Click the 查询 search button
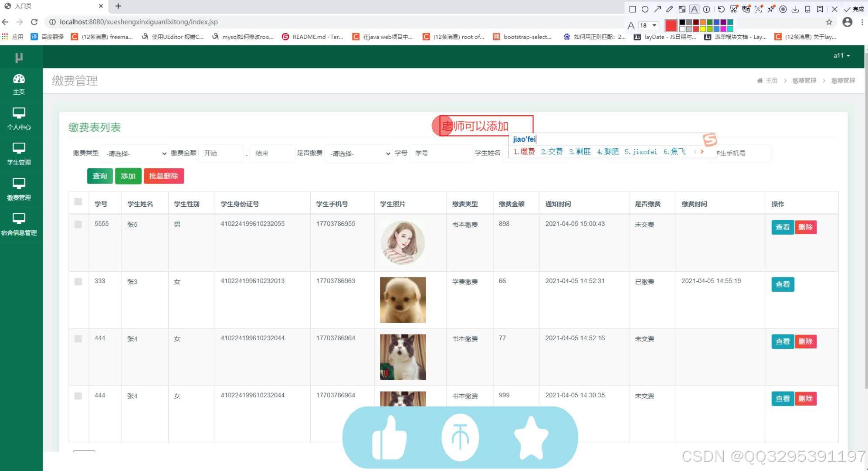This screenshot has width=868, height=471. coord(100,176)
